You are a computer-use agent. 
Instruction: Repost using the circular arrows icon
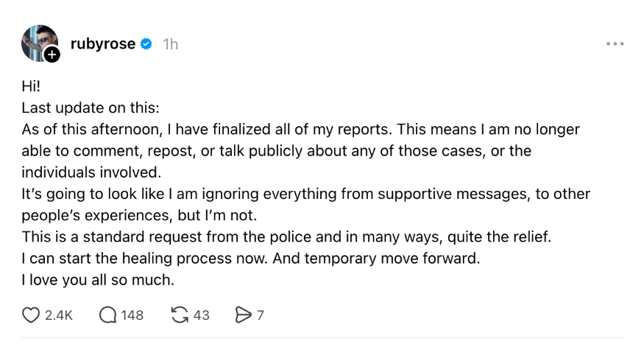point(179,315)
